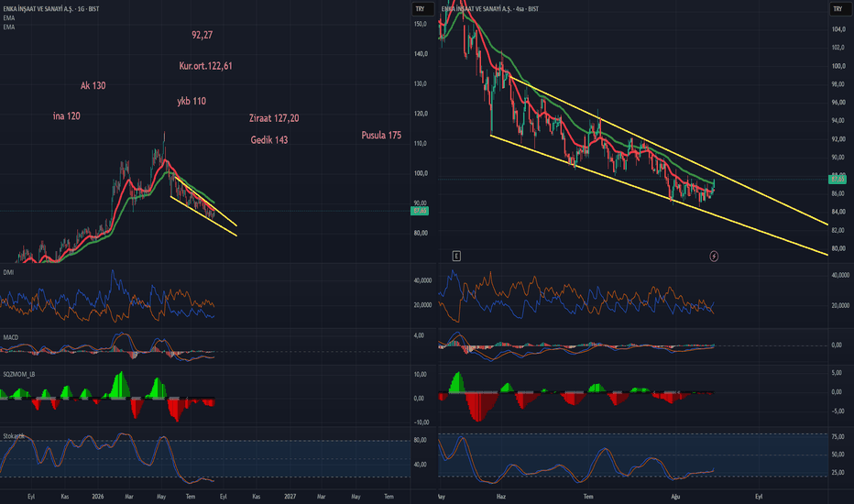Click the 110,0 price level on the daily axis

click(421, 143)
